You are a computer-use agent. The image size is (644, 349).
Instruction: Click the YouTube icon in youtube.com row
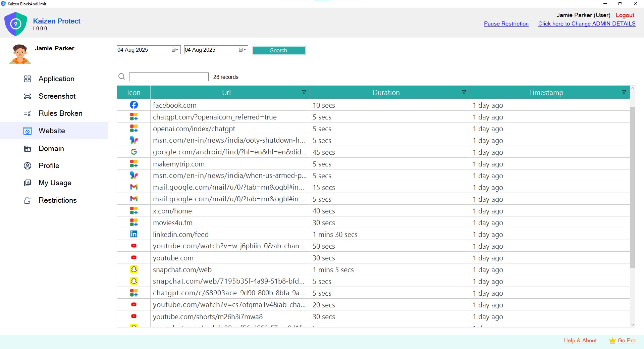(x=134, y=258)
